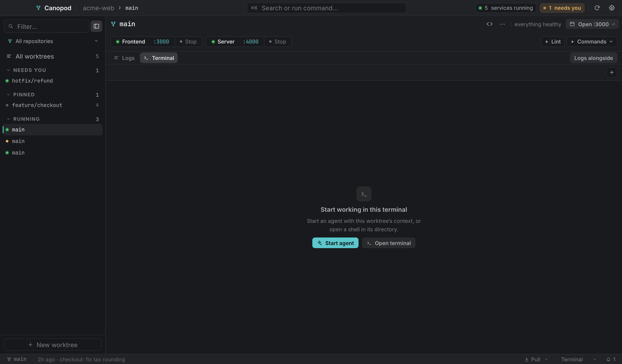Click acme-web in breadcrumb
This screenshot has width=622, height=364.
(98, 8)
